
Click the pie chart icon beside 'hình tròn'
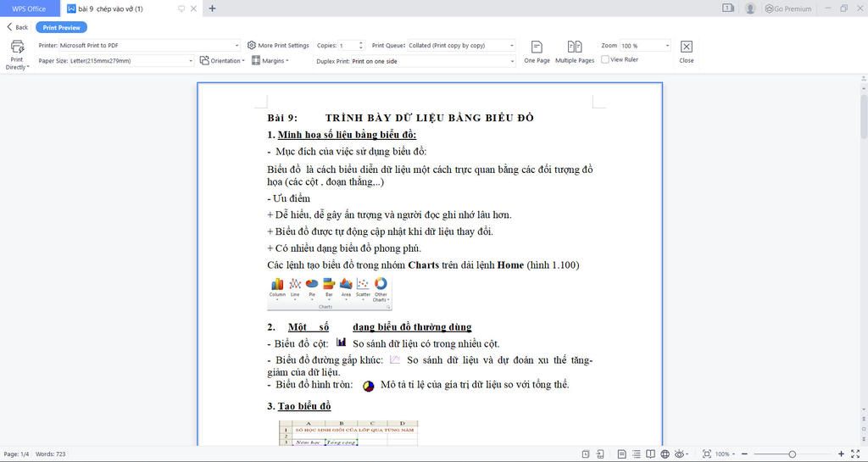(369, 386)
